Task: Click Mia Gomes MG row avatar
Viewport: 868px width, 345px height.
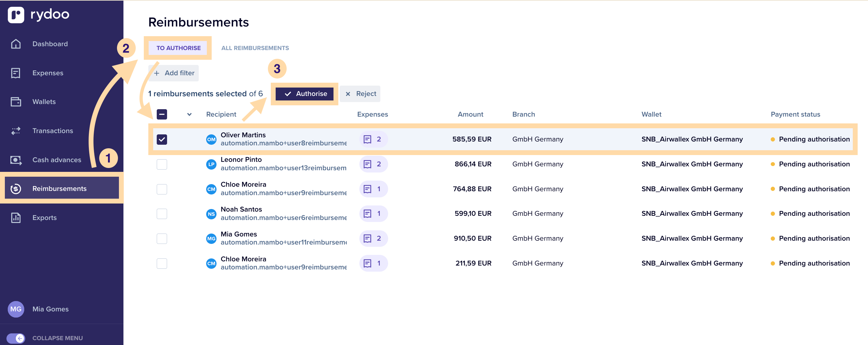Action: click(x=211, y=238)
